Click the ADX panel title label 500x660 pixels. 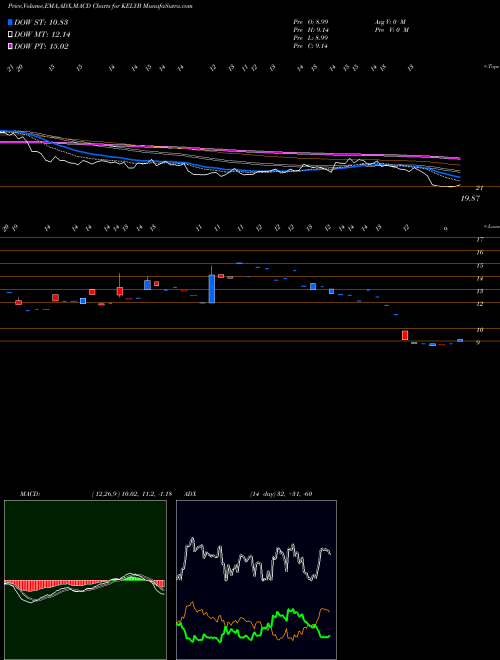(x=191, y=494)
